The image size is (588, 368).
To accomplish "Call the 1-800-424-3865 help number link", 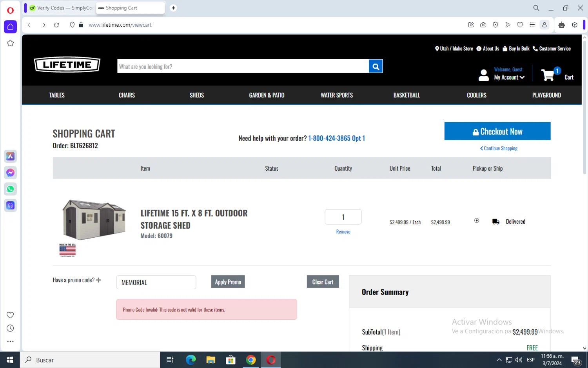I will point(336,138).
